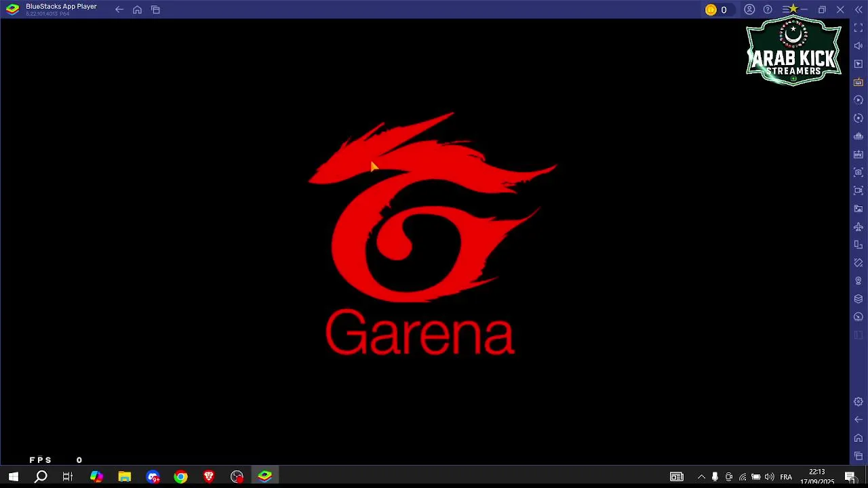
Task: Open the user account profile icon
Action: (x=749, y=9)
